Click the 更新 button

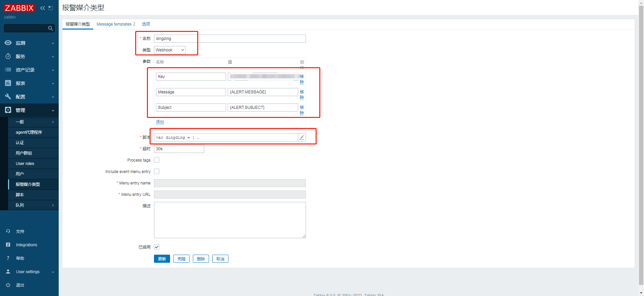(x=162, y=259)
